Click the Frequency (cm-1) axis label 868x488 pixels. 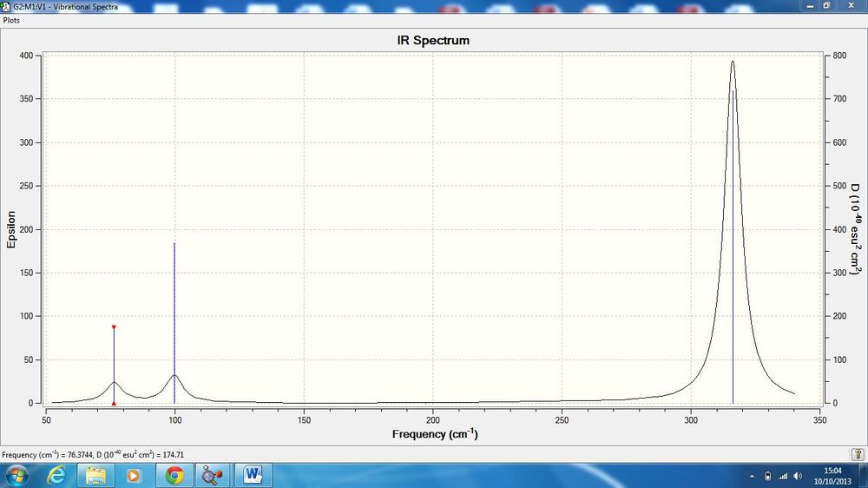coord(435,433)
